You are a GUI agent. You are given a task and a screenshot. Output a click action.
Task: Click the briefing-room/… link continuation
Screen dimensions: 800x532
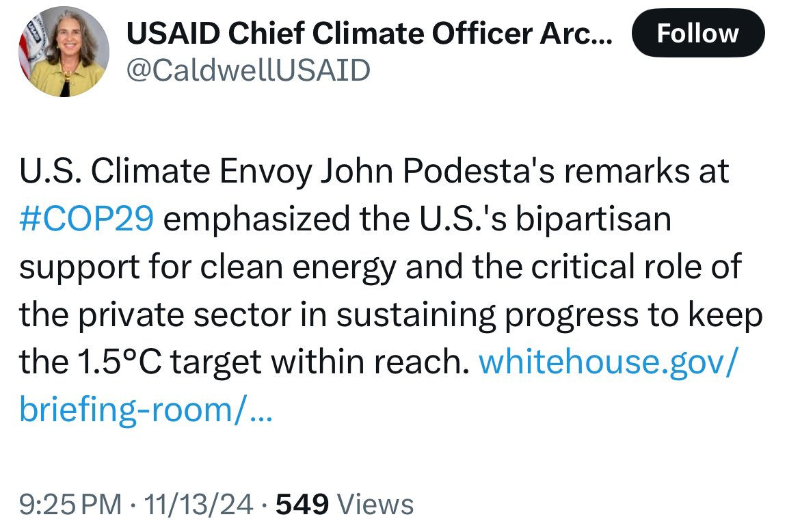[146, 410]
